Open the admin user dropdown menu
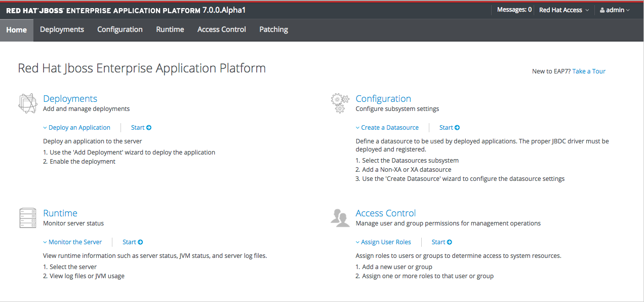This screenshot has height=302, width=644. click(x=615, y=10)
